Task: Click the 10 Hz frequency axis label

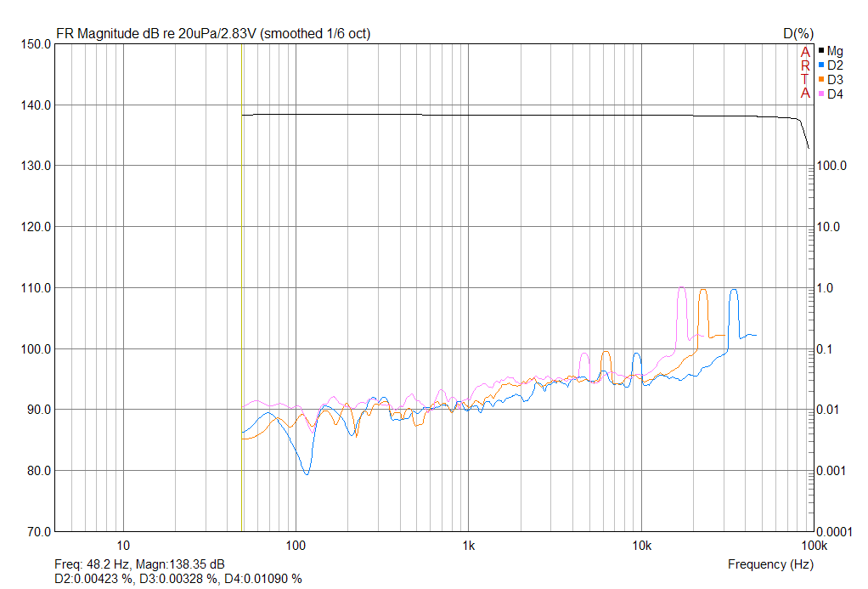Action: click(123, 545)
